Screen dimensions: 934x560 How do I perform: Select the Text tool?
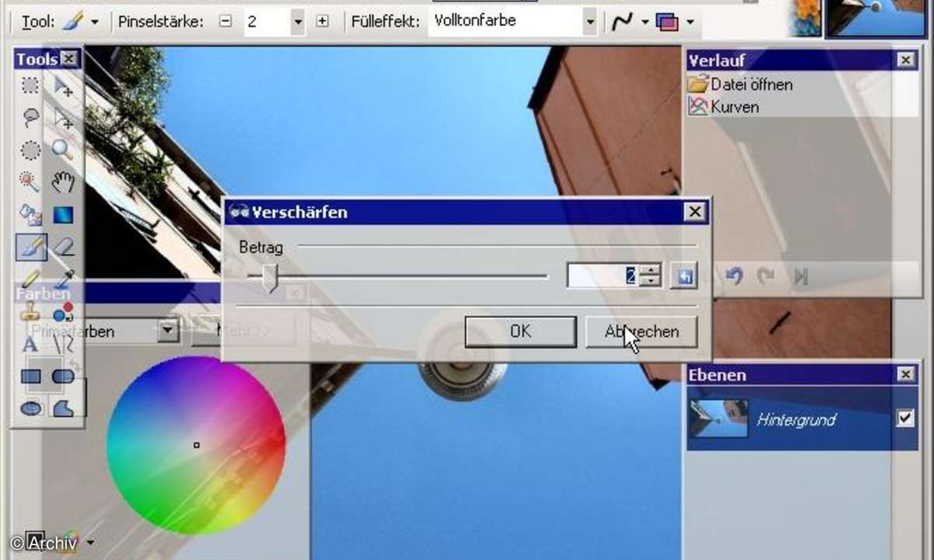point(30,345)
